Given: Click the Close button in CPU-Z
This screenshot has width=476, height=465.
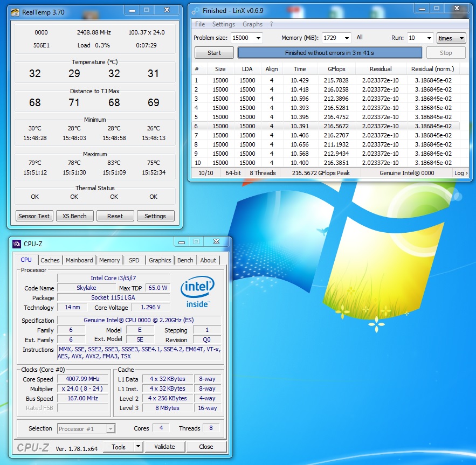Looking at the screenshot, I should tap(206, 447).
